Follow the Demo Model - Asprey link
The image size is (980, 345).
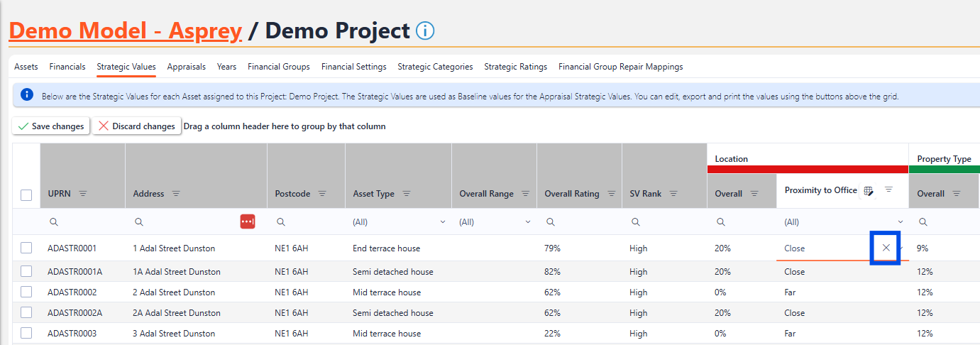pyautogui.click(x=125, y=31)
